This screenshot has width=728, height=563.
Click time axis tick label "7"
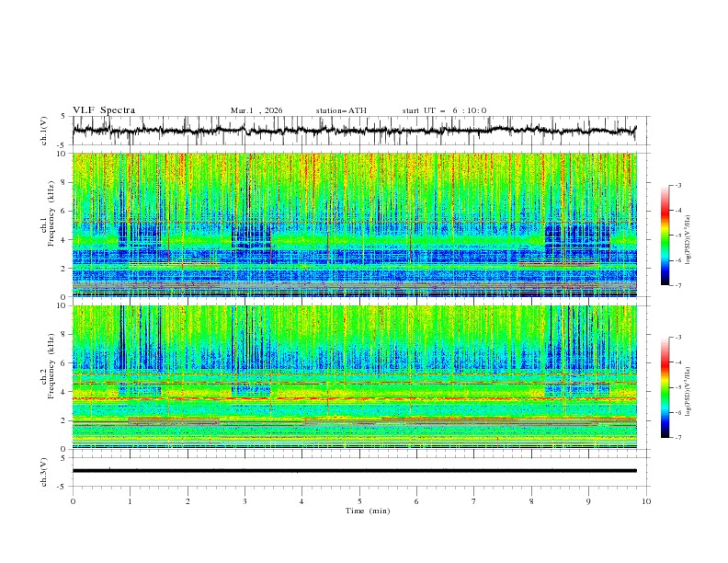click(x=474, y=501)
